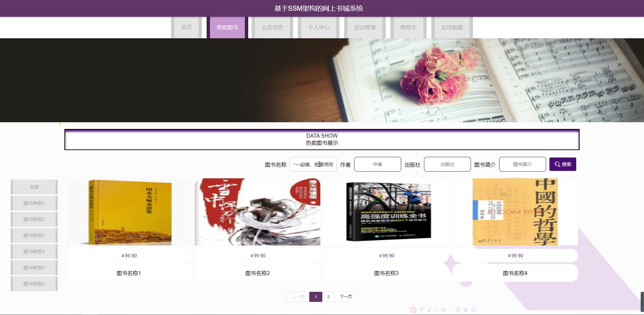644x315 pixels.
Task: Toggle the 简 simplified Chinese icon
Action: click(x=458, y=310)
